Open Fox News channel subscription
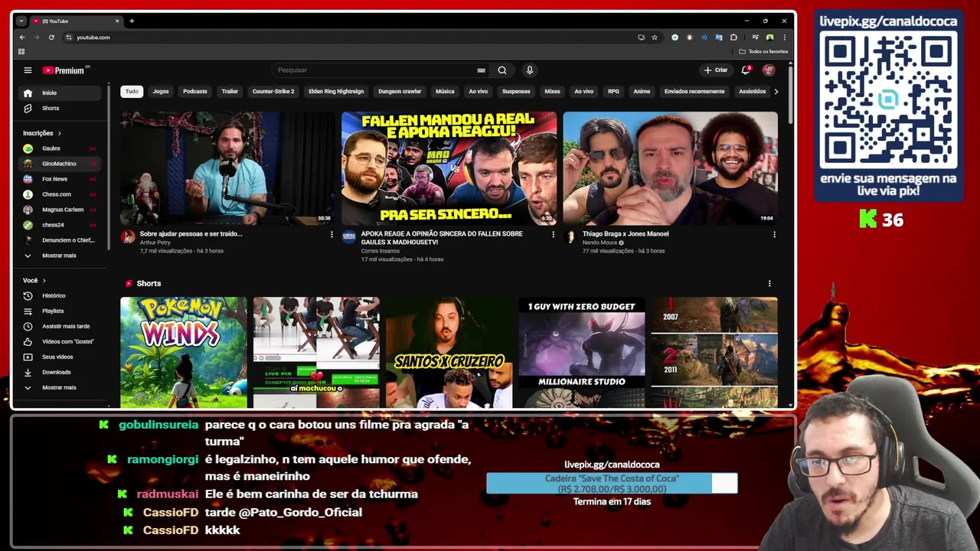Screen dimensions: 980x551 point(60,179)
